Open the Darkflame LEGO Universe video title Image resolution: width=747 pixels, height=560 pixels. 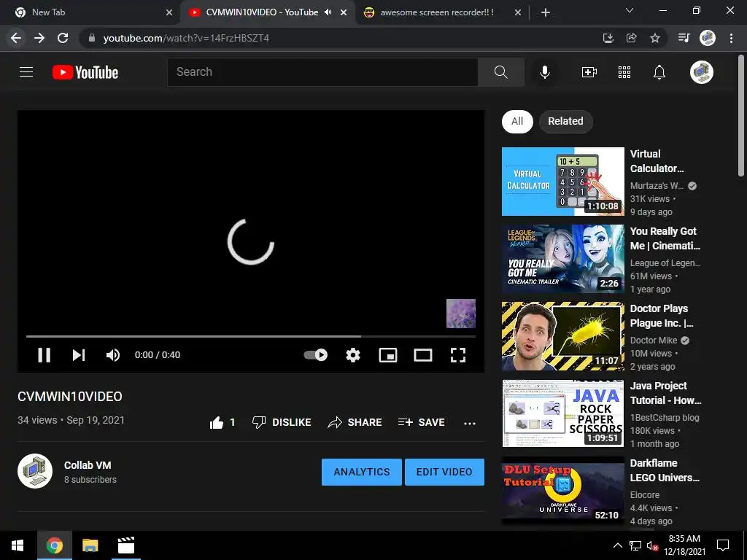[x=665, y=470]
